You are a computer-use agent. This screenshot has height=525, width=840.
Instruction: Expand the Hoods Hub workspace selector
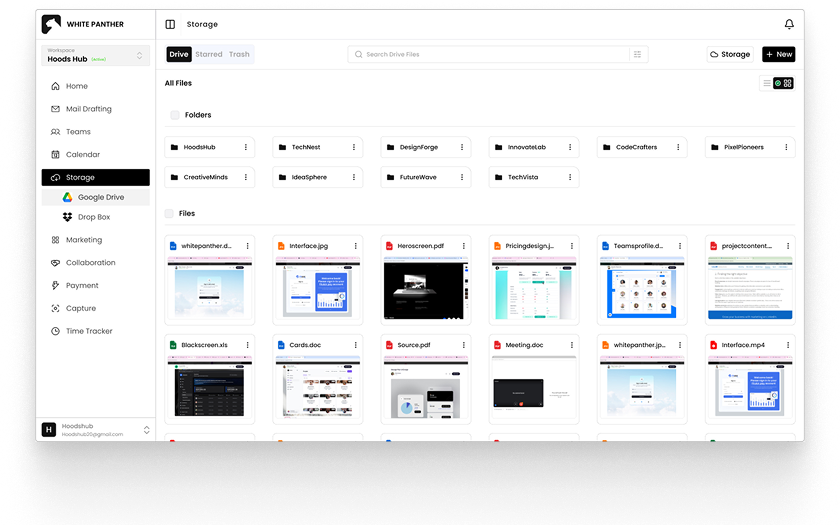click(x=139, y=56)
